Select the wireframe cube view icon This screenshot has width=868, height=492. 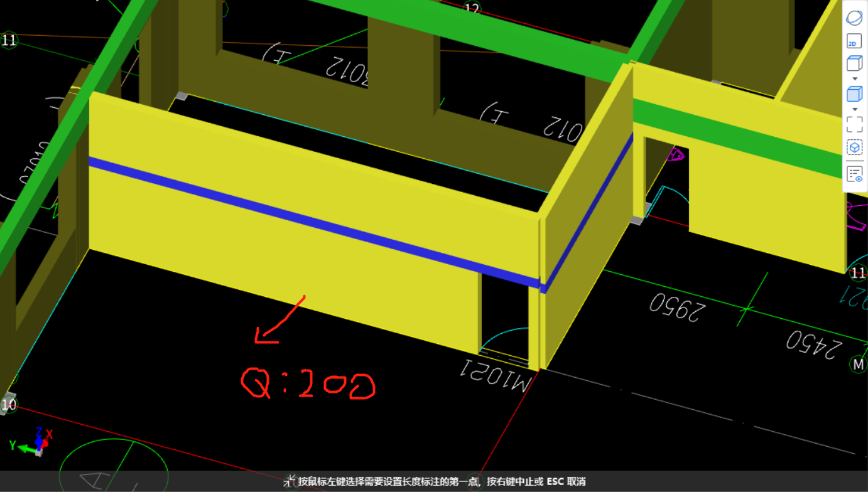[854, 63]
